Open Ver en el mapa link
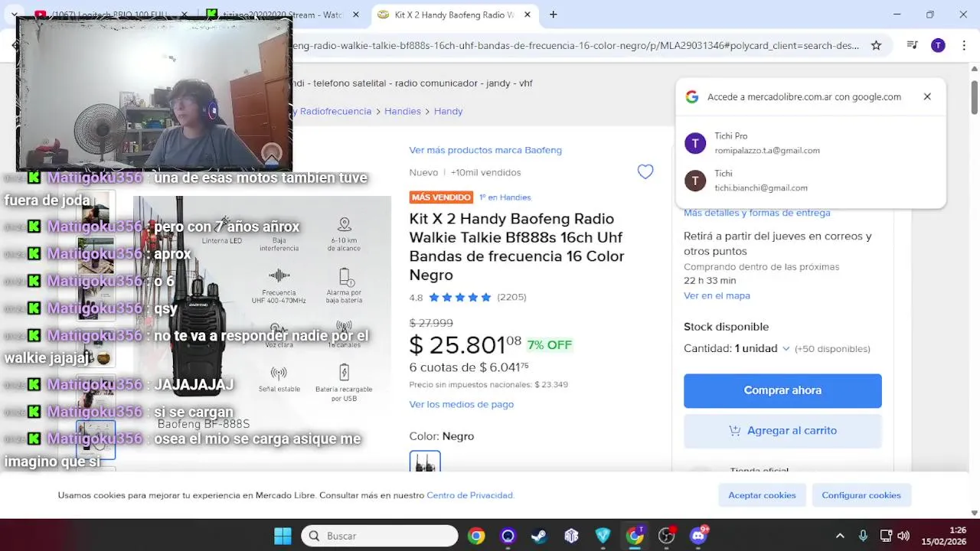Screen dimensions: 980x551 [717, 295]
